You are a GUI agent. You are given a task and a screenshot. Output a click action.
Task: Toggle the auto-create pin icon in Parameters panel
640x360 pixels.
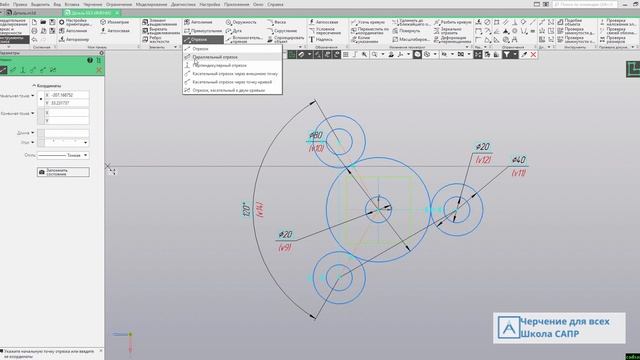98,60
